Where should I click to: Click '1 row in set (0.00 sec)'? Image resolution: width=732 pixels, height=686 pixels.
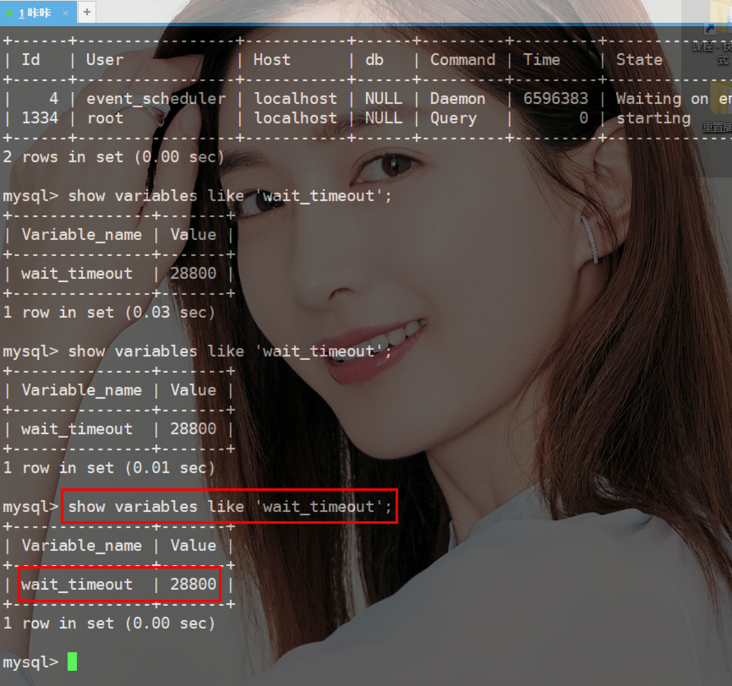(109, 623)
